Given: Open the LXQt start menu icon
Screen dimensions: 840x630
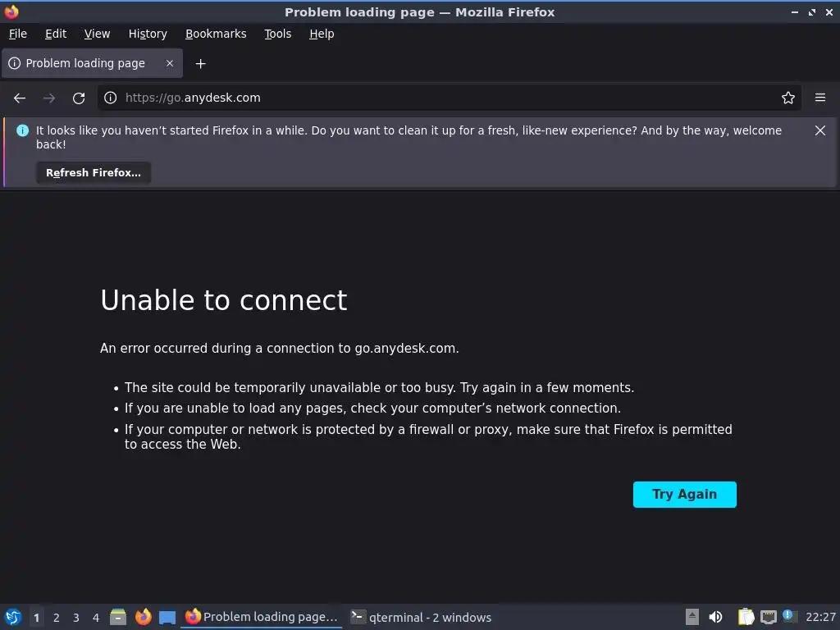Looking at the screenshot, I should pyautogui.click(x=13, y=617).
